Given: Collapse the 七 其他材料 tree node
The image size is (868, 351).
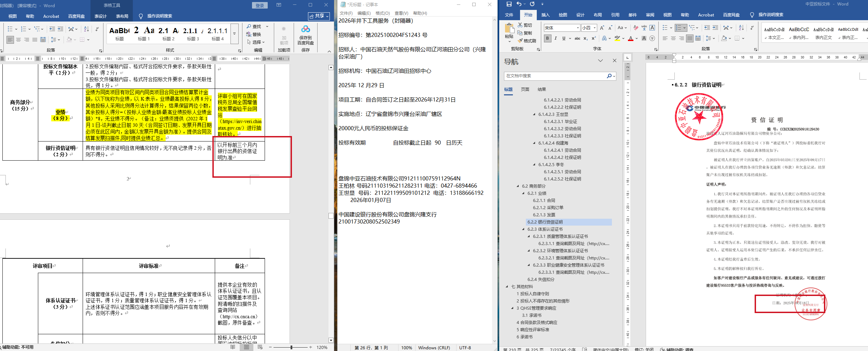Looking at the screenshot, I should (x=507, y=287).
